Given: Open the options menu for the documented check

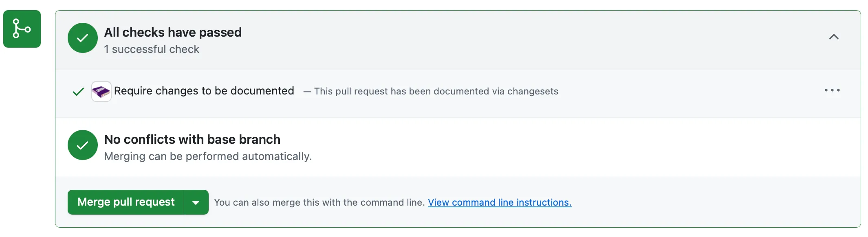Looking at the screenshot, I should [x=833, y=90].
